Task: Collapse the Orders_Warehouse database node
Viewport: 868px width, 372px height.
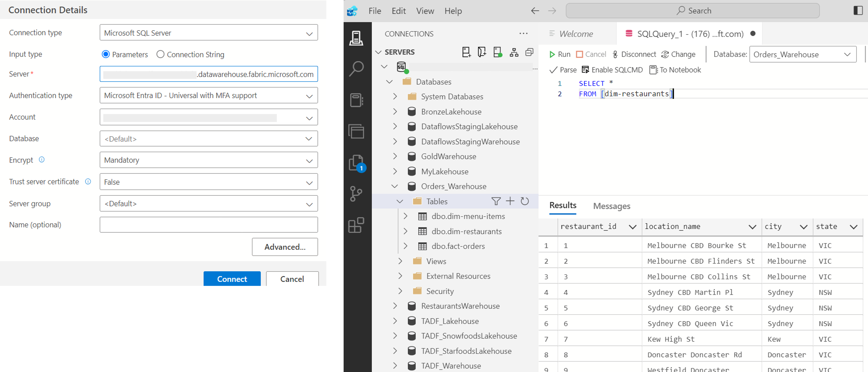Action: pyautogui.click(x=395, y=186)
